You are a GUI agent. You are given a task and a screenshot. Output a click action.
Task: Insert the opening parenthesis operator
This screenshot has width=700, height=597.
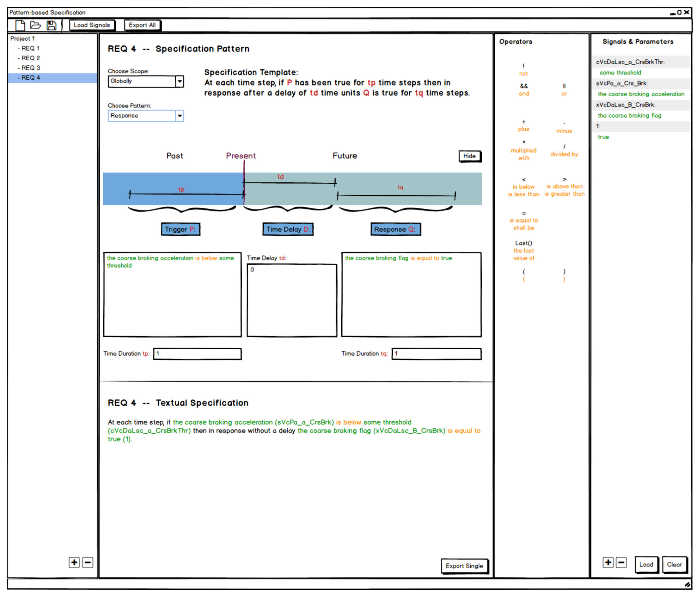coord(524,275)
